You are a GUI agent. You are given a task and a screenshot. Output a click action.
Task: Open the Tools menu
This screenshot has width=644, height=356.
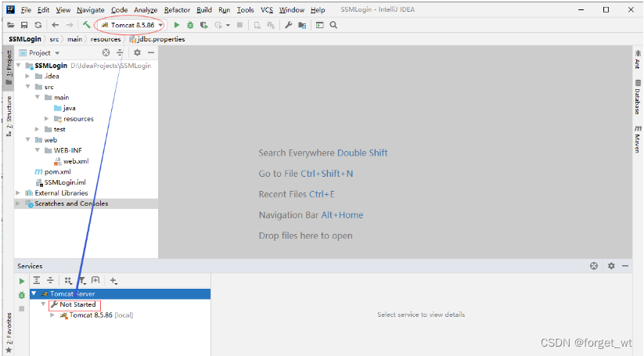point(245,10)
